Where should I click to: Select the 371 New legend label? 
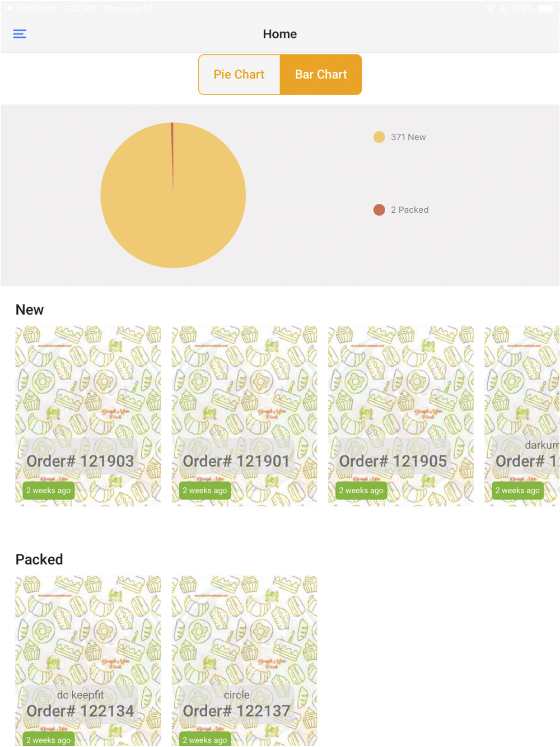[x=408, y=137]
